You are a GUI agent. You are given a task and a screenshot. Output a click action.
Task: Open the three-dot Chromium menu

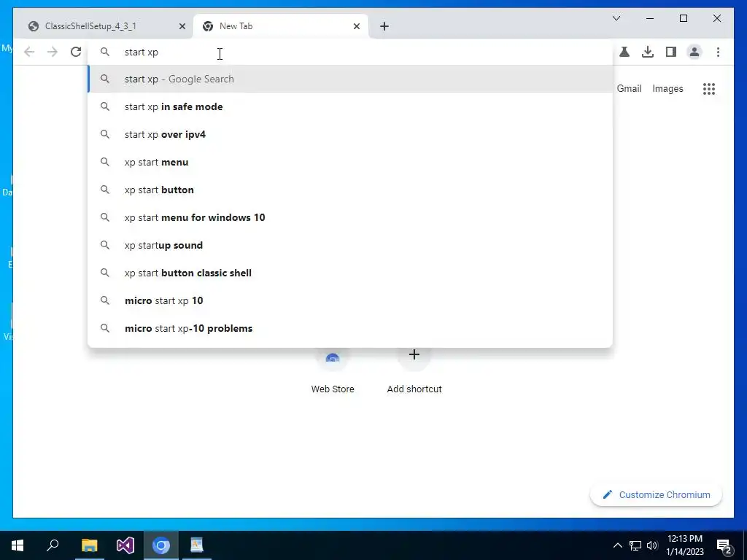(718, 52)
